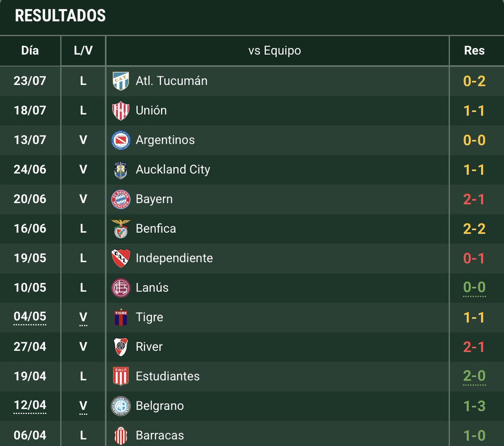Click the Día column header
Image resolution: width=504 pixels, height=446 pixels.
pos(30,50)
